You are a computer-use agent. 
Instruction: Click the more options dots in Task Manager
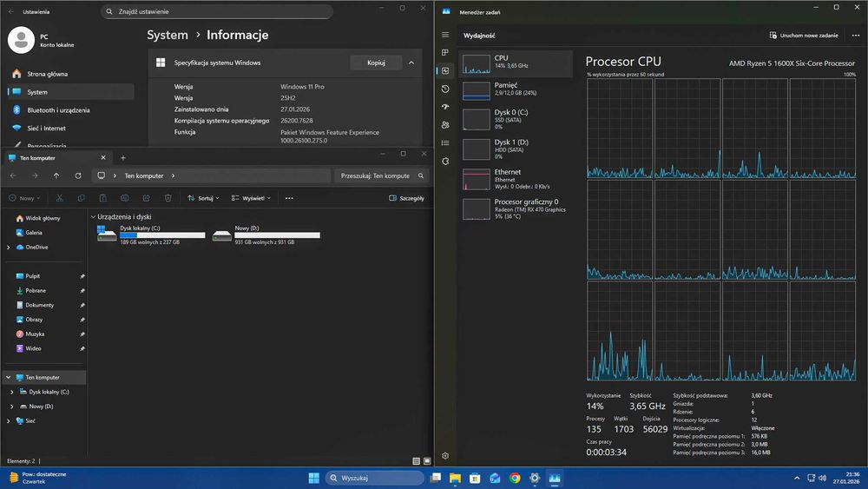[x=855, y=36]
